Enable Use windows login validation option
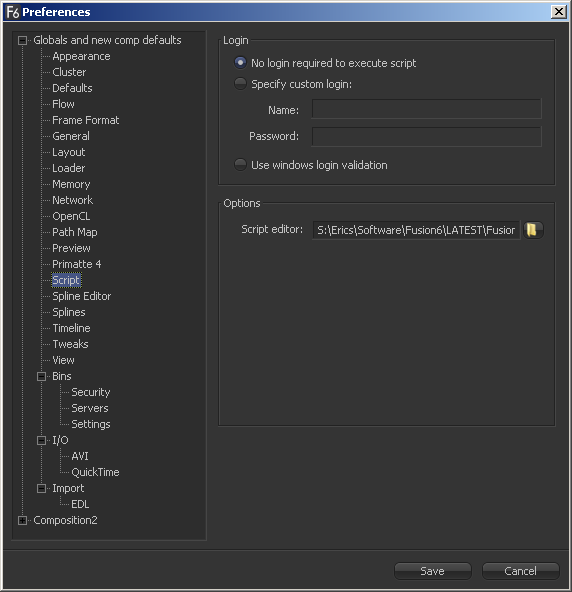572x592 pixels. click(240, 165)
